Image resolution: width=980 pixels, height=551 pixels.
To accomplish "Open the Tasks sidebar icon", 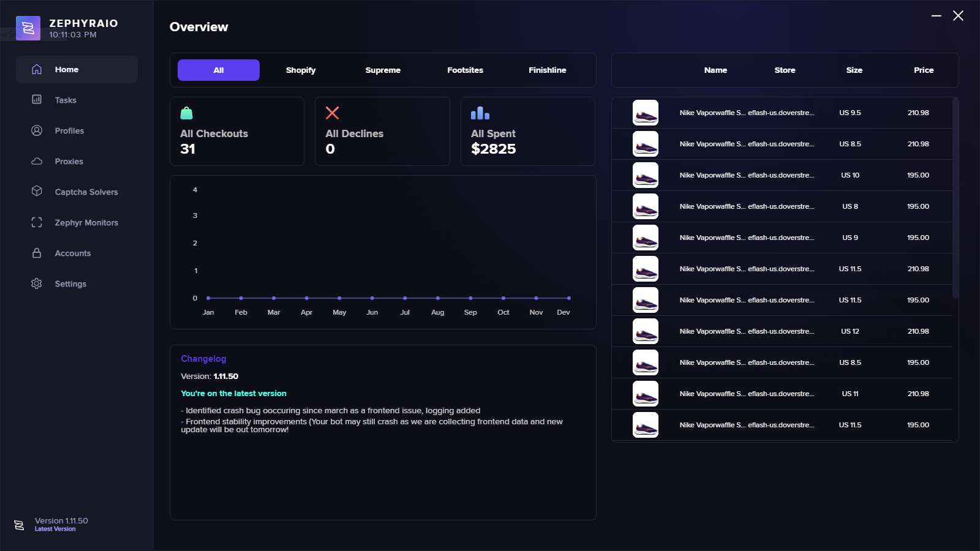I will pyautogui.click(x=37, y=99).
